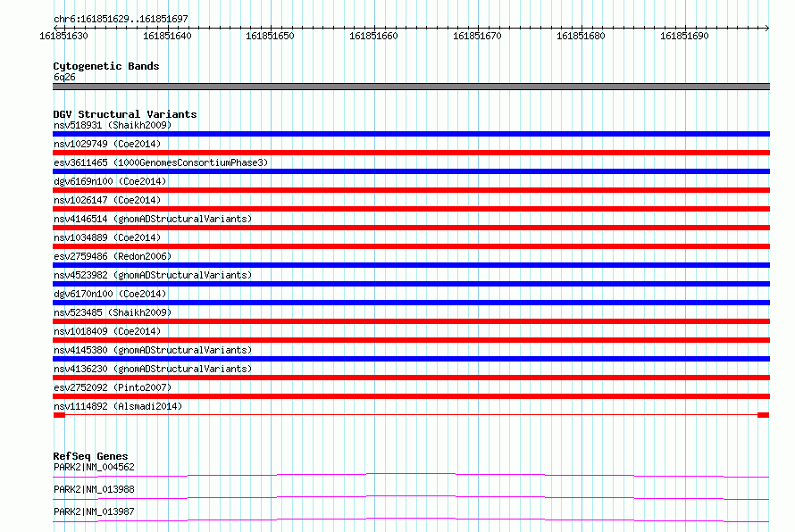Open variant nsv523485 (Shaikh2009) label
The image size is (795, 532).
click(113, 312)
